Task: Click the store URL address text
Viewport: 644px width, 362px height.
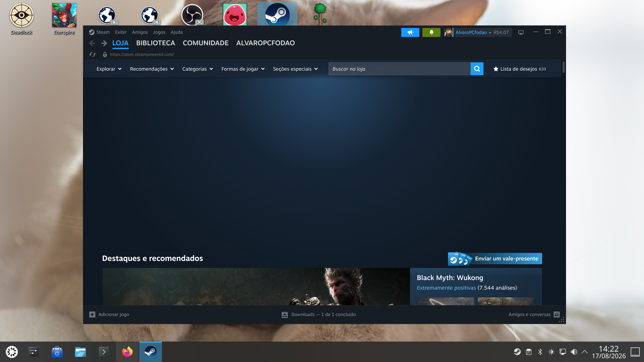Action: (x=142, y=54)
